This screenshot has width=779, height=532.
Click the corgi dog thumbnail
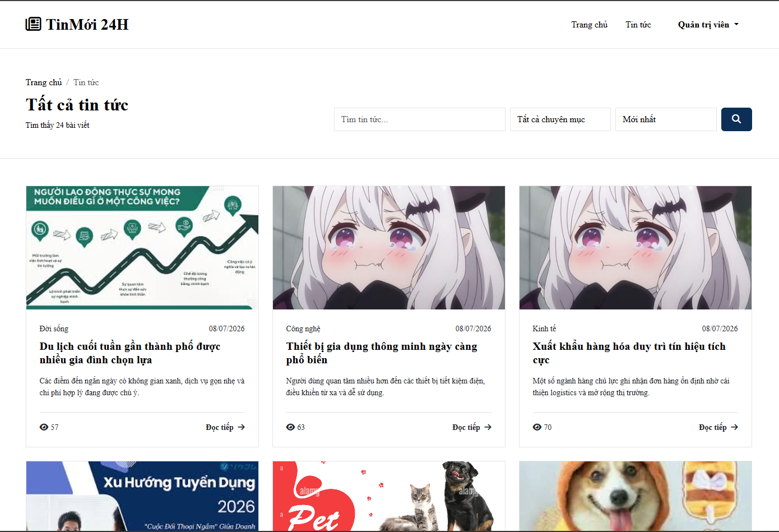coord(636,496)
